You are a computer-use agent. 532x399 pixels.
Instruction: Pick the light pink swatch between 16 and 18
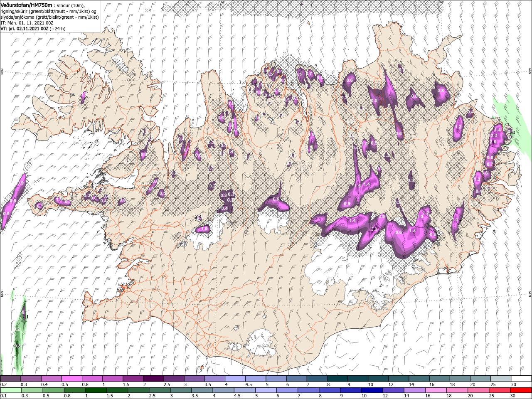(435, 390)
